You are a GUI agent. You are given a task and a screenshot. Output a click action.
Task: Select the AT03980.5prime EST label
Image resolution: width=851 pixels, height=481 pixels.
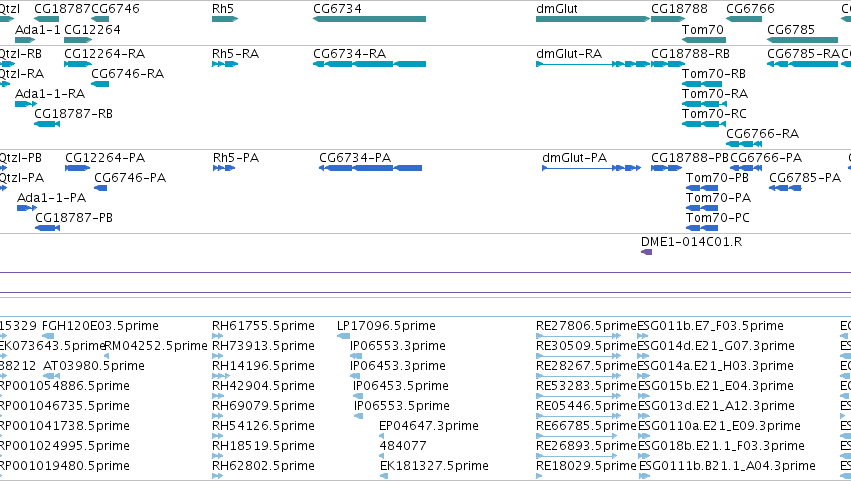(94, 366)
